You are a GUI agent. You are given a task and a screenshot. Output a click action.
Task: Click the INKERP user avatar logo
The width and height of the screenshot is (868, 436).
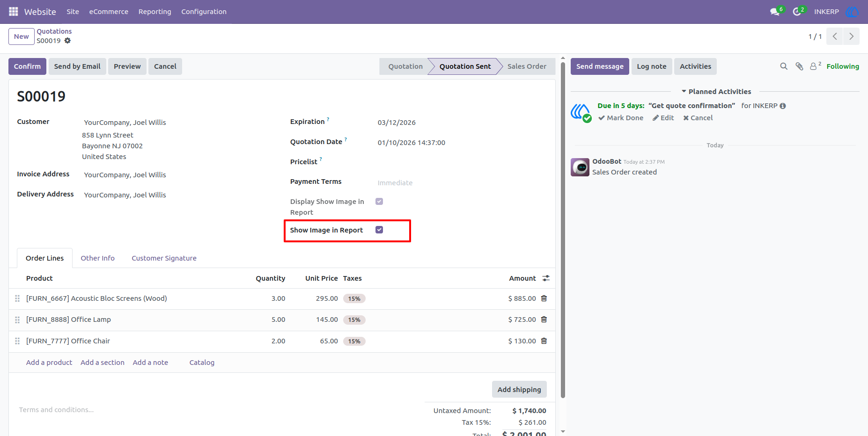click(x=852, y=12)
